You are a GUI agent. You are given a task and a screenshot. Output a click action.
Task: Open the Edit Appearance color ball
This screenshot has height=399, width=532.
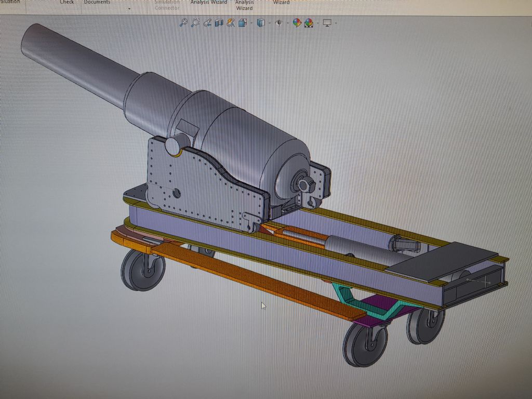(x=297, y=23)
